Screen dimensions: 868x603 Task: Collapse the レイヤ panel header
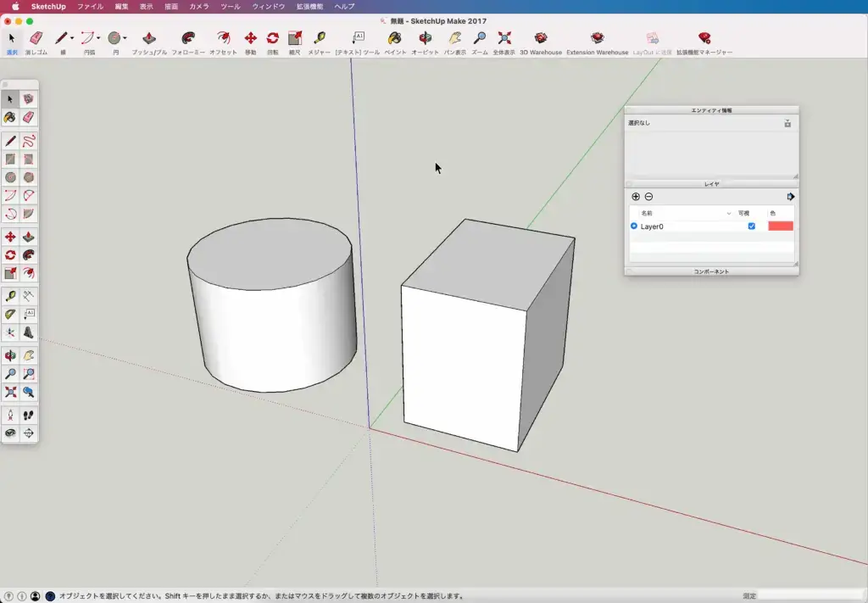pyautogui.click(x=711, y=184)
